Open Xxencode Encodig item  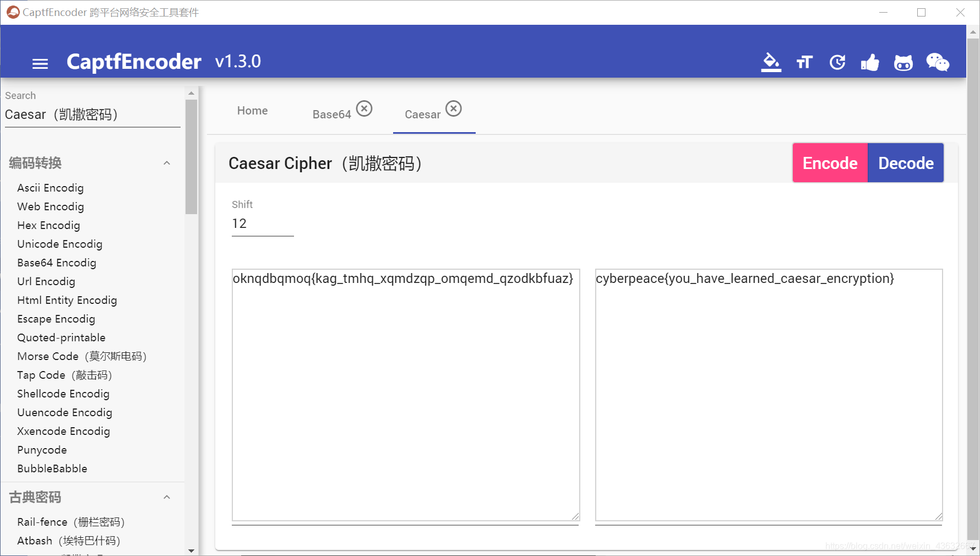64,431
